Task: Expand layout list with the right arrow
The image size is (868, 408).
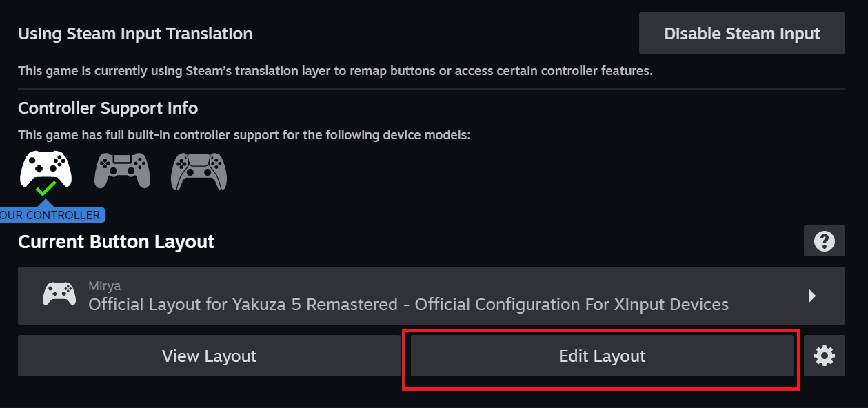Action: pyautogui.click(x=812, y=296)
